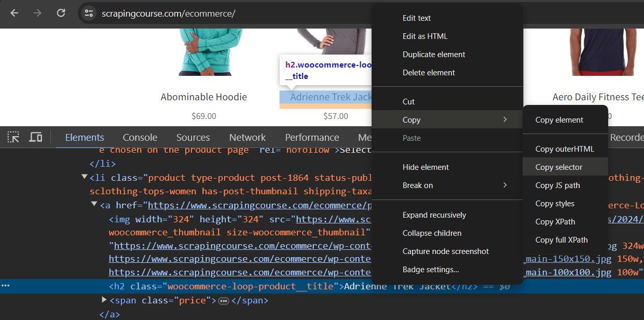
Task: Click the closing </a> tag row
Action: [x=109, y=314]
